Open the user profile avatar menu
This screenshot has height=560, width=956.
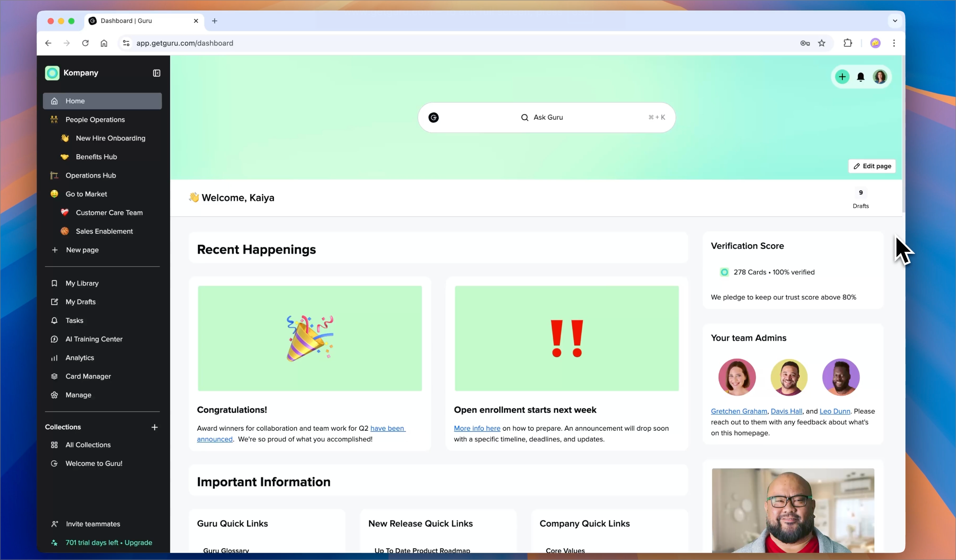tap(880, 77)
